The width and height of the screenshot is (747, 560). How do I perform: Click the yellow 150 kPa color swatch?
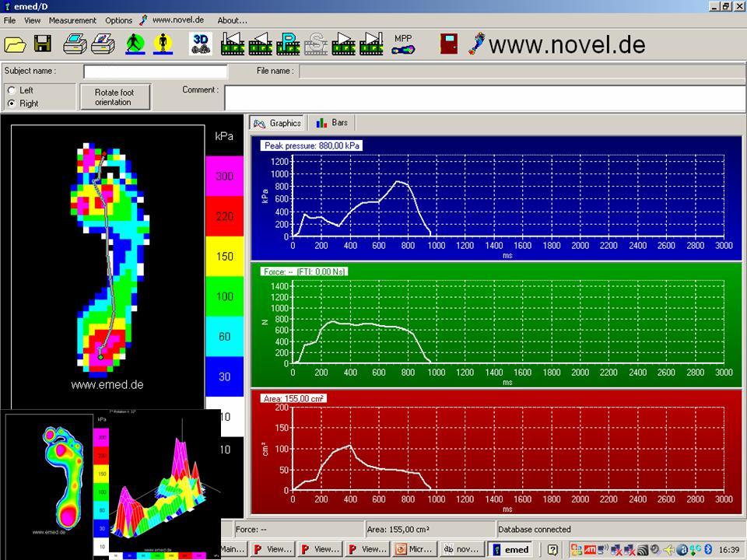click(x=224, y=256)
